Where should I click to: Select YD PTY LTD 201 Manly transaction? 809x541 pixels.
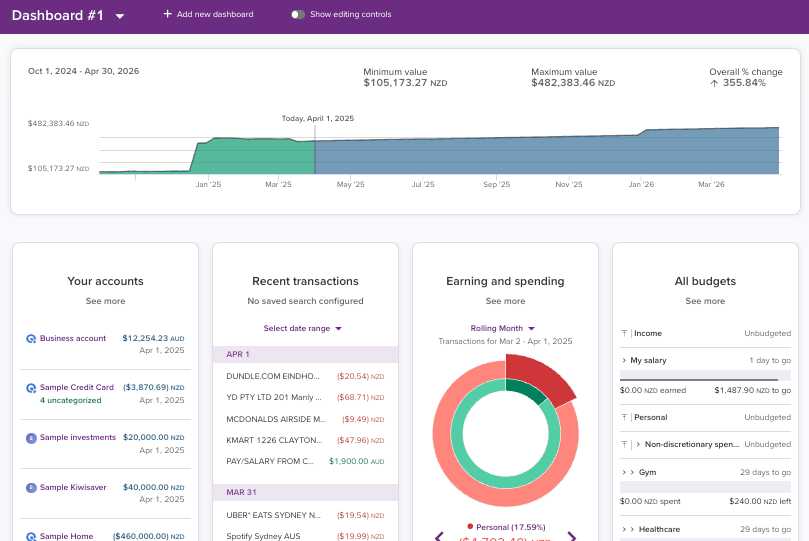[x=305, y=398]
